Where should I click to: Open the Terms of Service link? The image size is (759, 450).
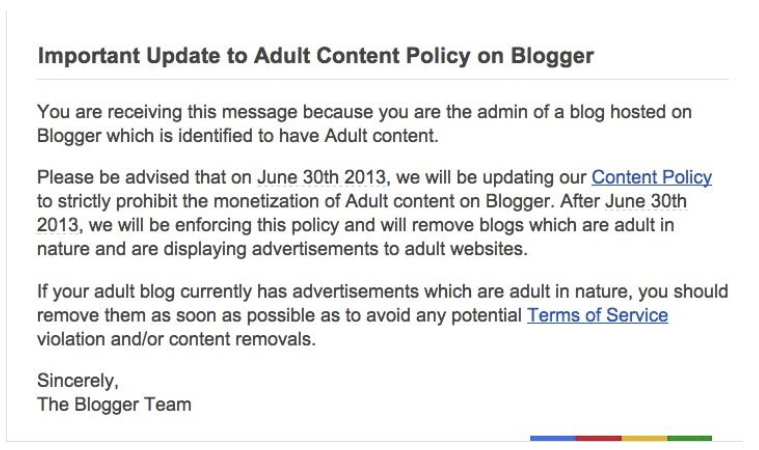tap(597, 316)
